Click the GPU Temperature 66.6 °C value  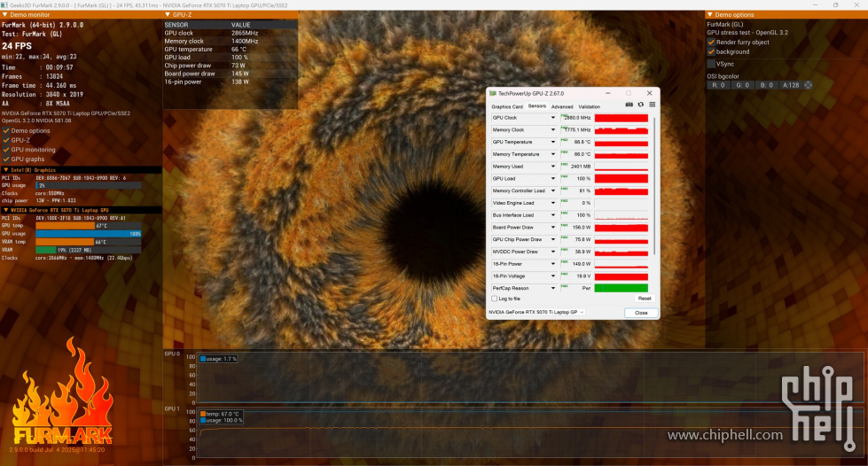click(x=576, y=143)
